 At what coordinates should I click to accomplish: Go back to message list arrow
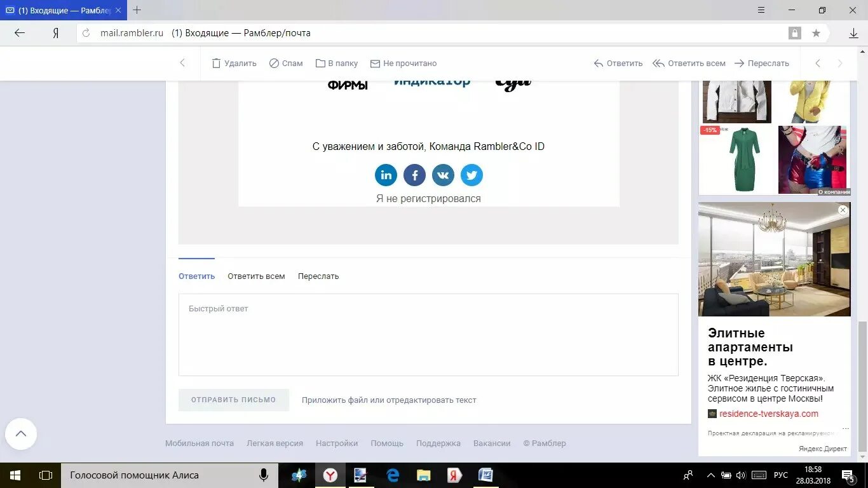182,63
